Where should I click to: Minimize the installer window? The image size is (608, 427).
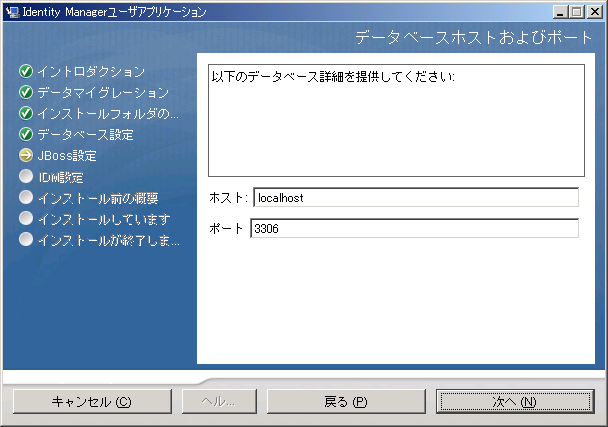[x=560, y=12]
